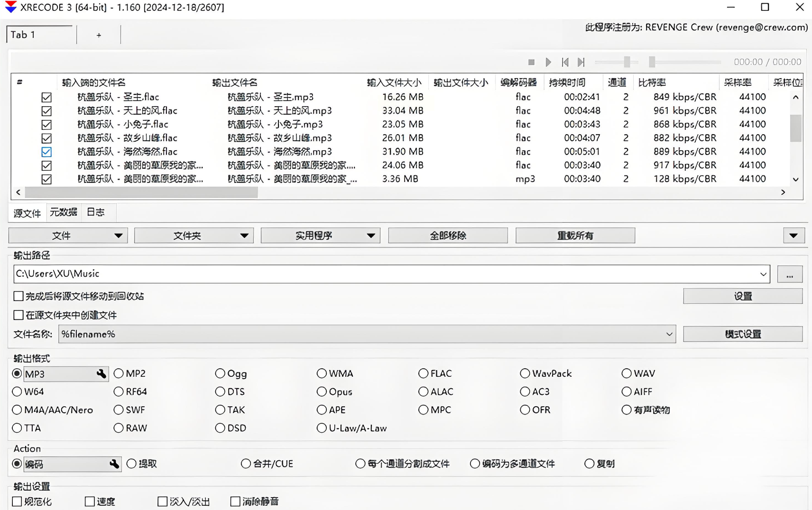Sort by the 输入文件大小 column header
Image resolution: width=812 pixels, height=510 pixels.
tap(395, 82)
